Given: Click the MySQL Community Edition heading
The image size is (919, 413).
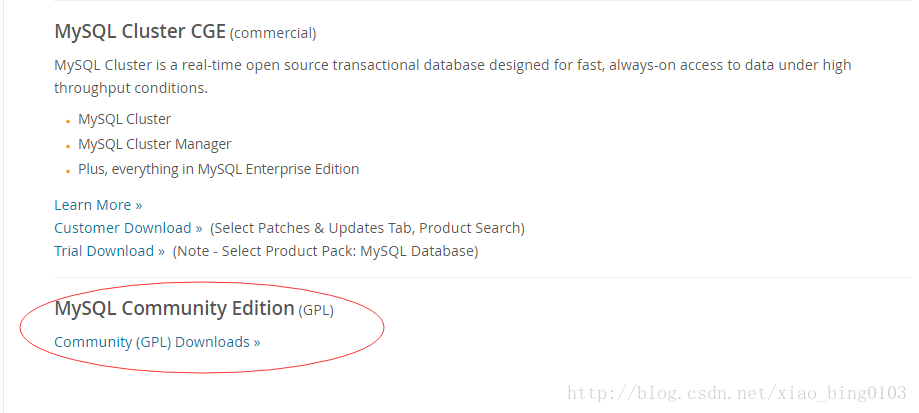Looking at the screenshot, I should click(x=174, y=309).
